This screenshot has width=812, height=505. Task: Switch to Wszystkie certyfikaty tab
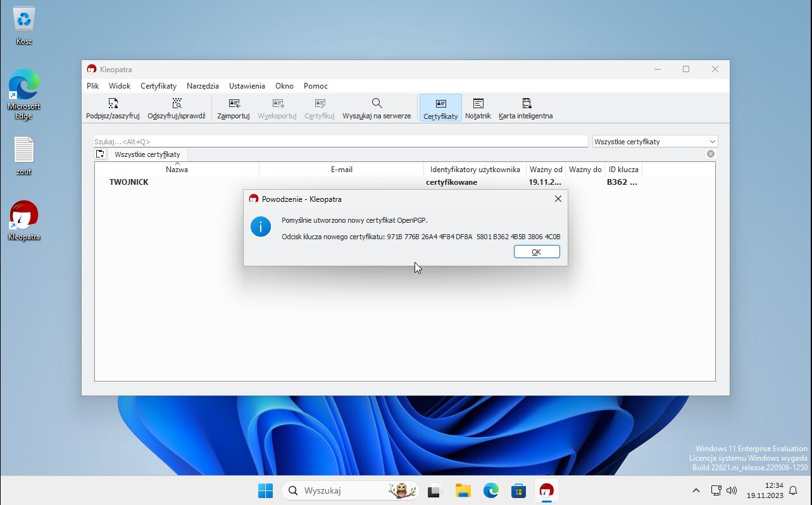tap(147, 154)
